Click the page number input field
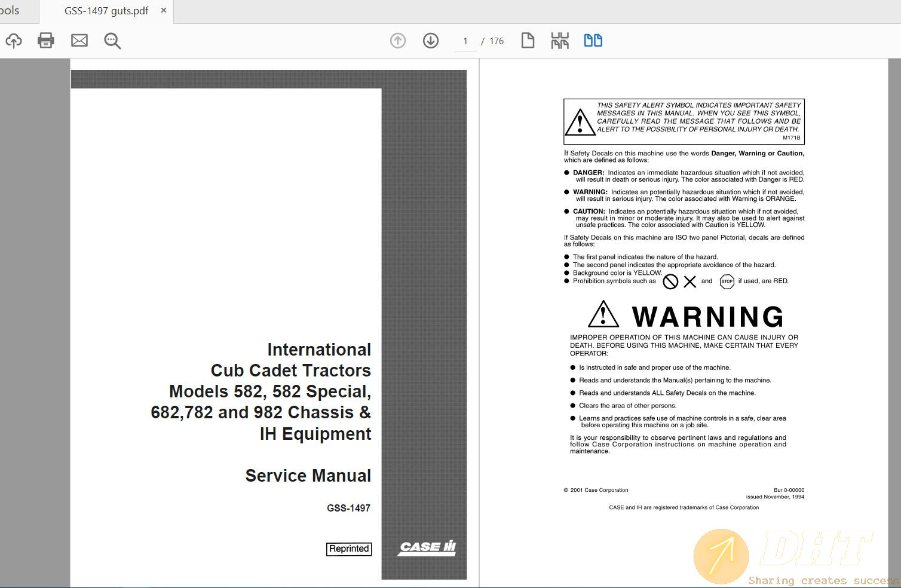 tap(465, 41)
